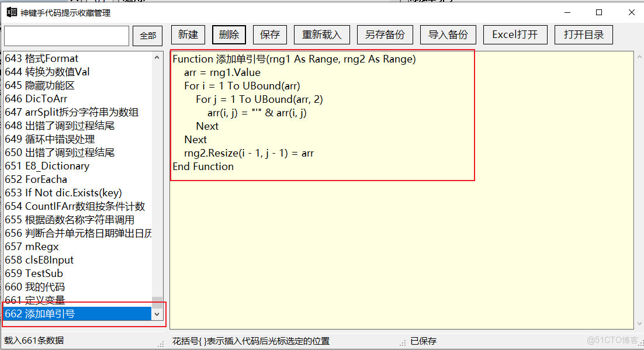Click the search input field
Screen dimensions: 644x350
[x=66, y=36]
